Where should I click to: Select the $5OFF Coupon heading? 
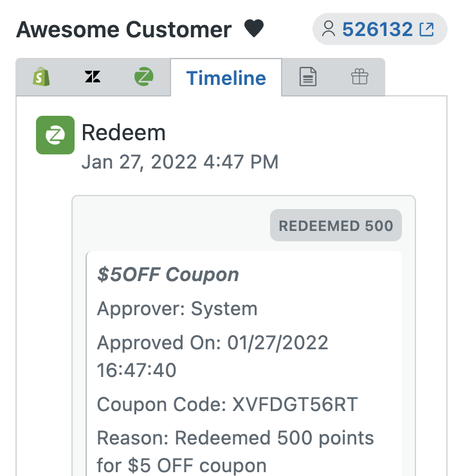(168, 275)
